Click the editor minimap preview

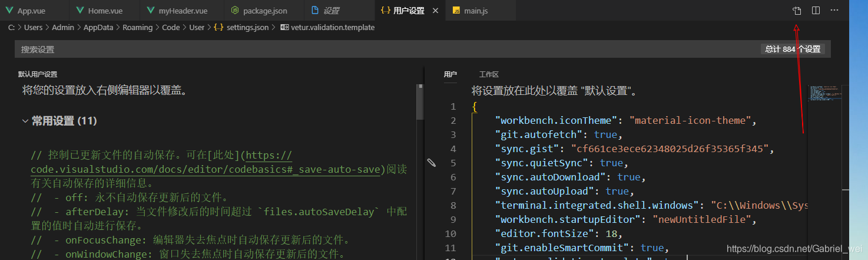pos(826,94)
